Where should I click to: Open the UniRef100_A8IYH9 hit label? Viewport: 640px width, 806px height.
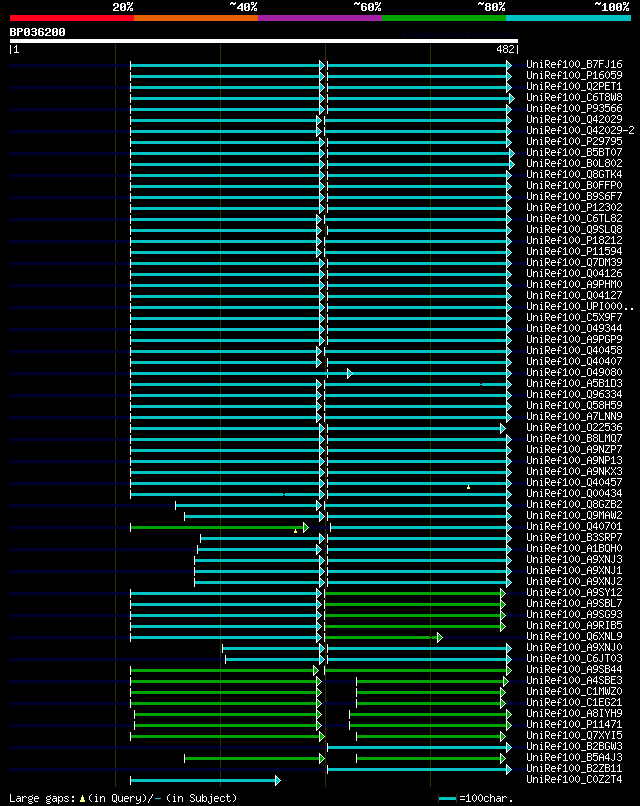(574, 713)
